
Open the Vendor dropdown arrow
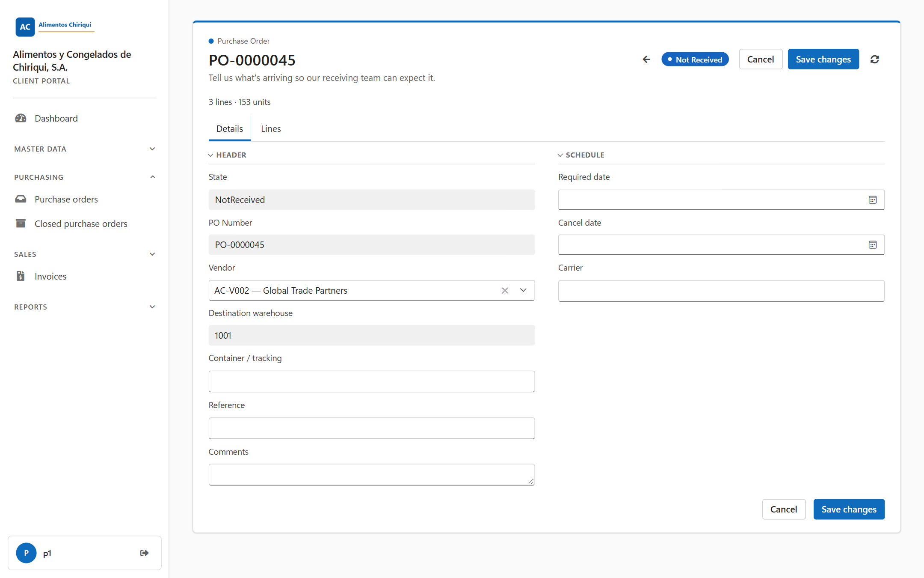pyautogui.click(x=523, y=290)
